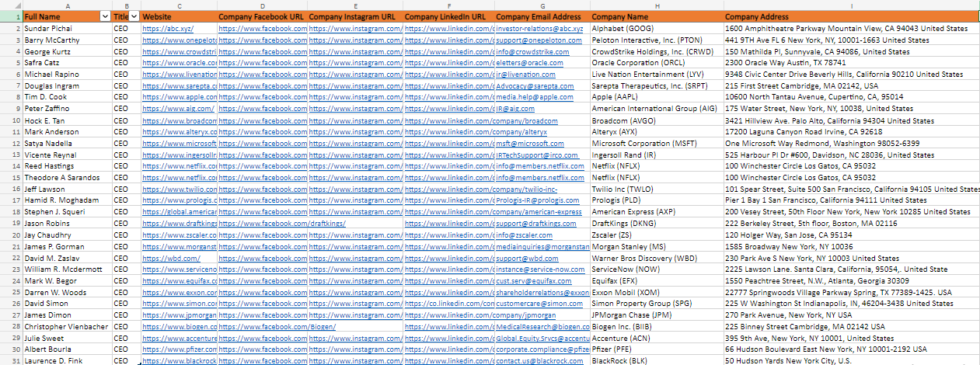Select the Pfizer (PFE) company cell
Screen dimensions: 980x365
click(657, 349)
